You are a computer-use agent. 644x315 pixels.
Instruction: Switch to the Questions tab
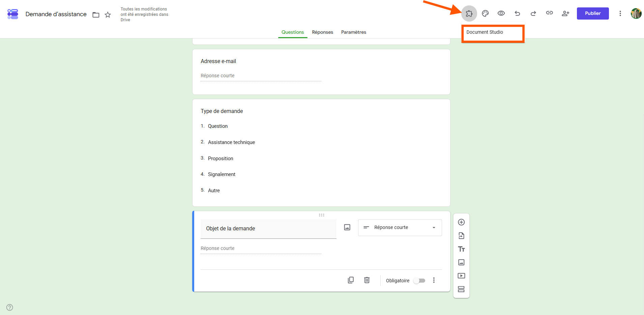[293, 32]
